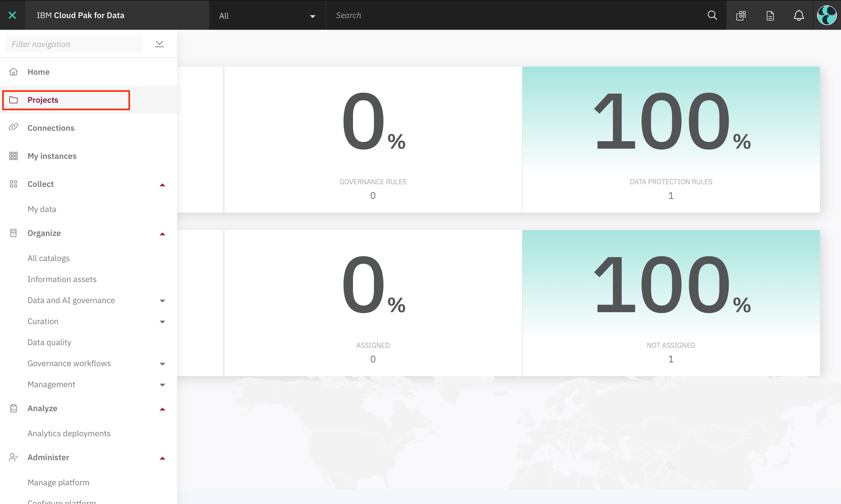The height and width of the screenshot is (504, 841).
Task: Go to All catalogs
Action: (x=49, y=258)
